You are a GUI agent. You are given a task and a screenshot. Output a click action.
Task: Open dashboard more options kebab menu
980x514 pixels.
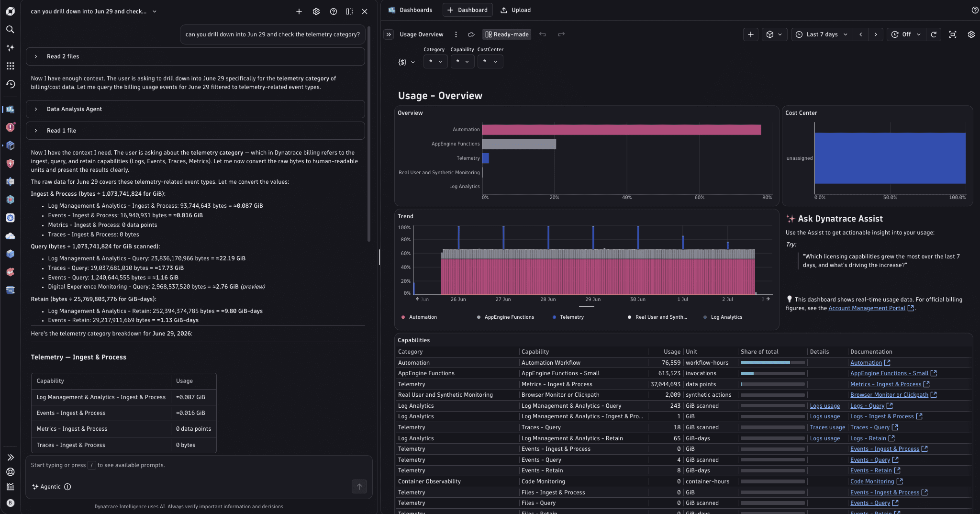coord(456,34)
